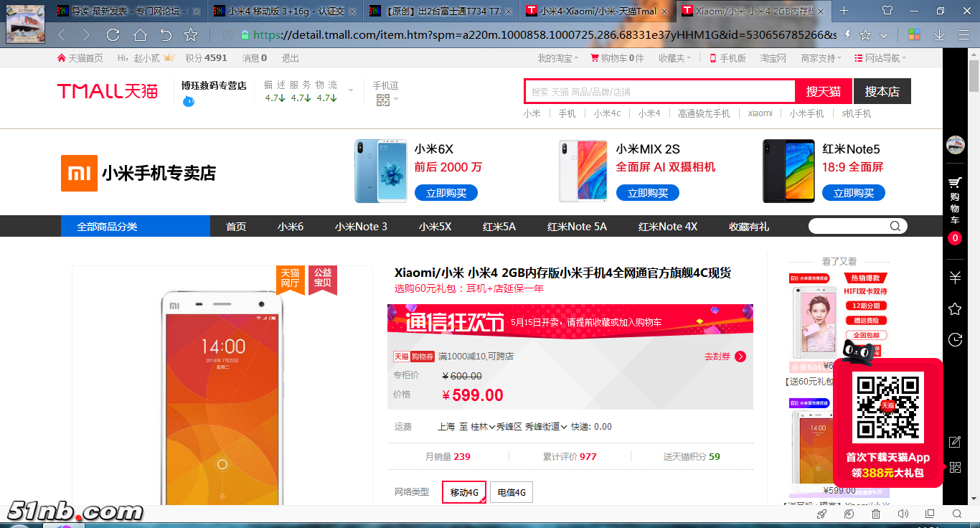The height and width of the screenshot is (528, 980).
Task: Open browsing history clock icon in the sidebar
Action: pyautogui.click(x=955, y=340)
